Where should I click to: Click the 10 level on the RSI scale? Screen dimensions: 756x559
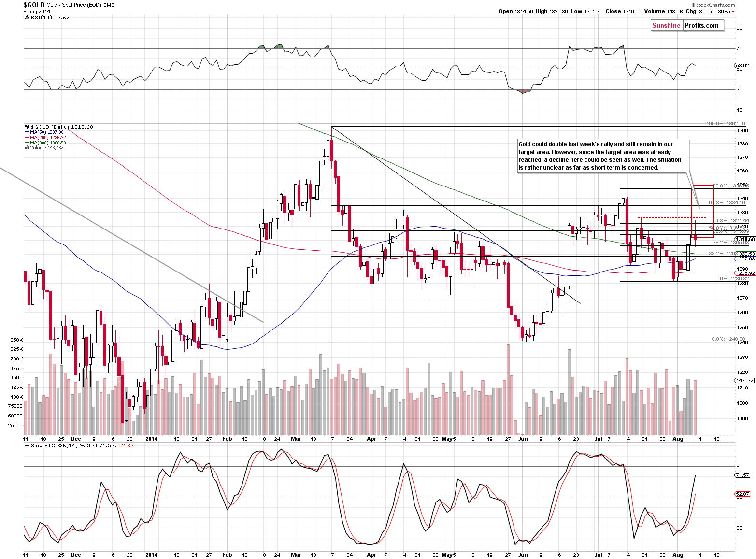tap(739, 110)
